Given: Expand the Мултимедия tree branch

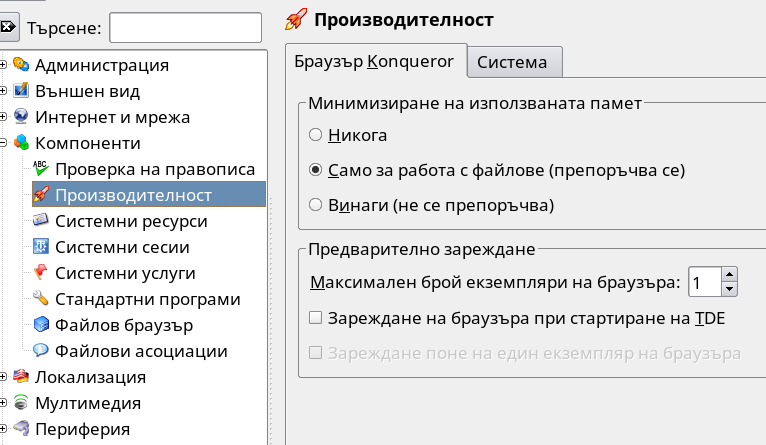Looking at the screenshot, I should pos(3,403).
